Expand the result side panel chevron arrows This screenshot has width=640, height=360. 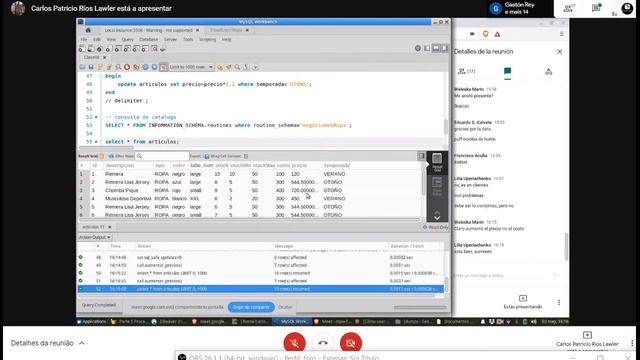(x=437, y=215)
